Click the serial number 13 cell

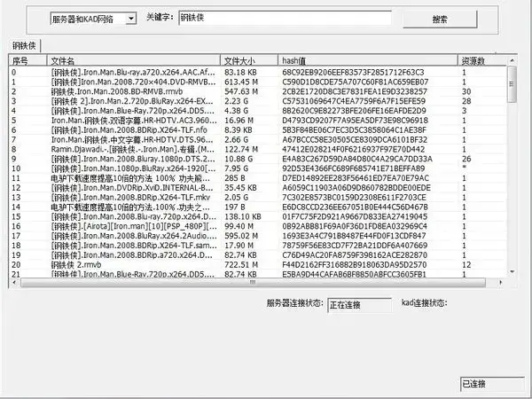pos(16,197)
